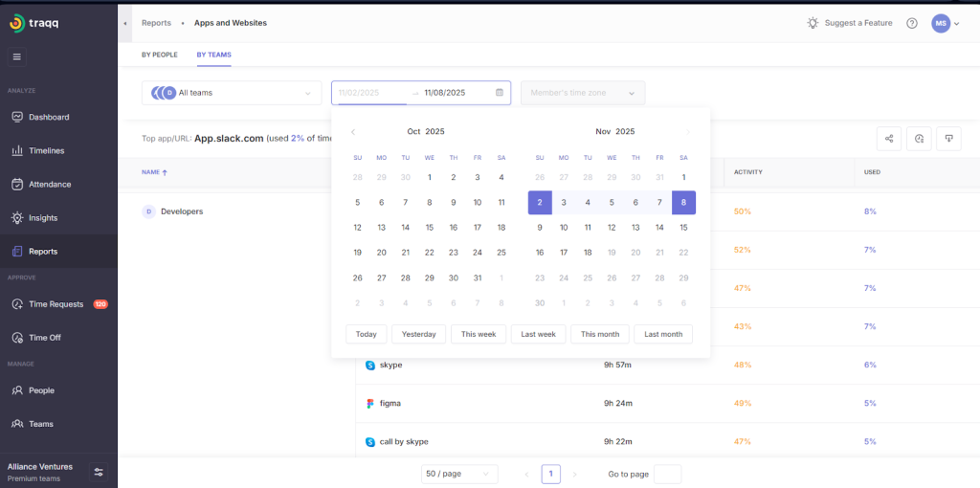Collapse the sidebar with the arrow handle
Viewport: 980px width, 488px height.
pyautogui.click(x=124, y=23)
